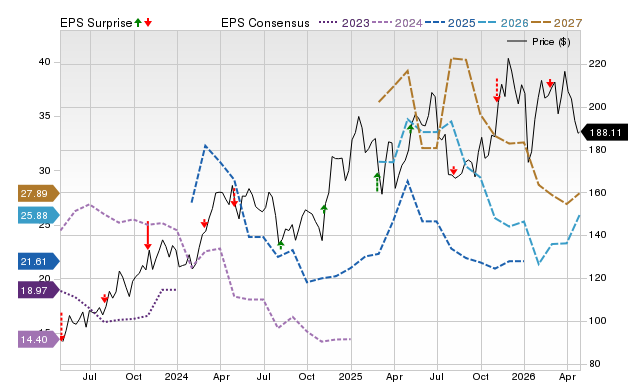Select the 2023 dotted purple legend entry
Screen dimensions: 640x382
[344, 23]
